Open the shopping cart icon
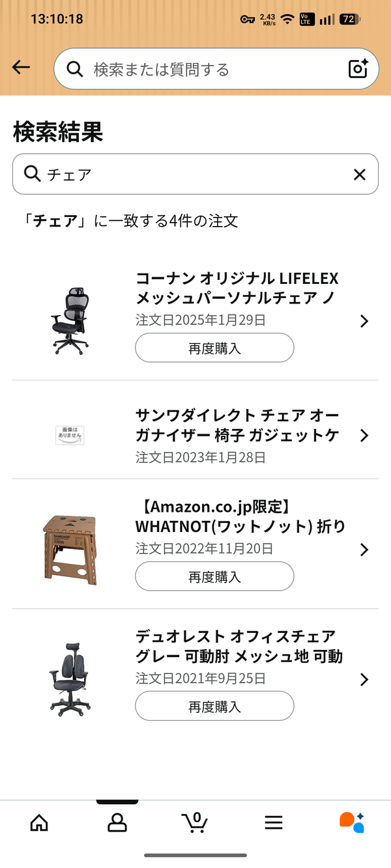Viewport: 391px width, 868px height. click(x=195, y=823)
